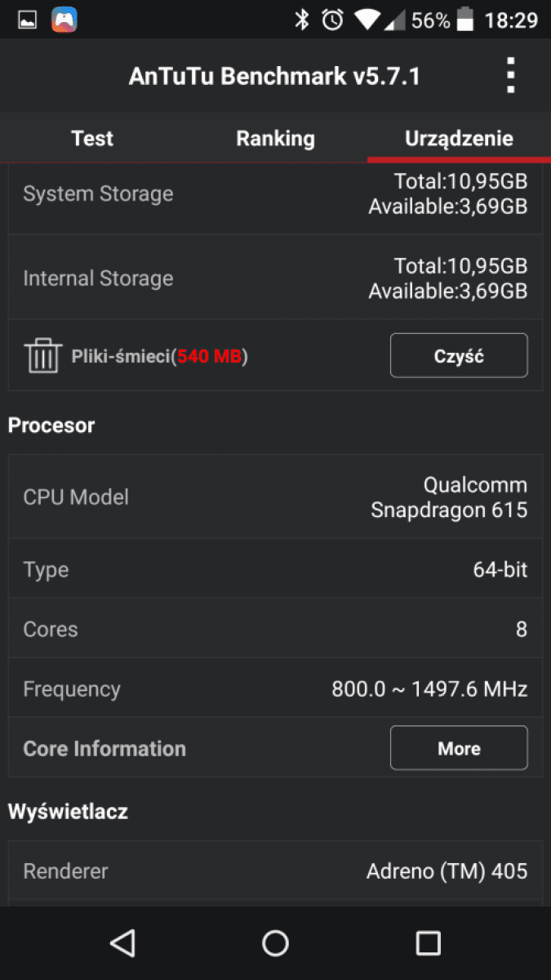Tap the Android back navigation icon
This screenshot has width=551, height=980.
click(122, 943)
